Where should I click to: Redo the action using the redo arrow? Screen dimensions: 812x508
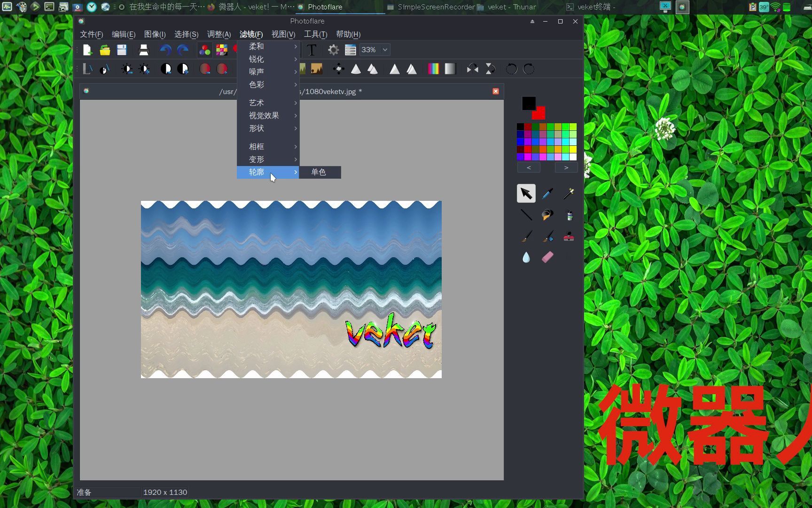coord(183,50)
